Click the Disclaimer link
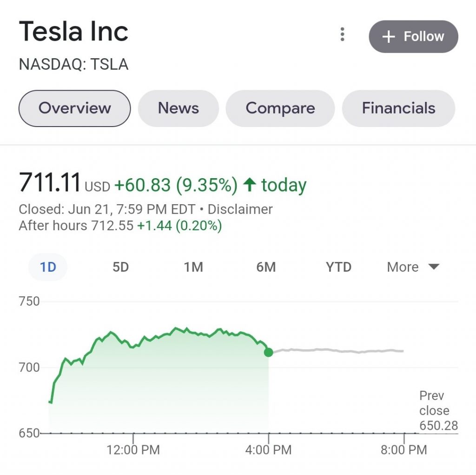Viewport: 476px width, 475px height. 240,209
